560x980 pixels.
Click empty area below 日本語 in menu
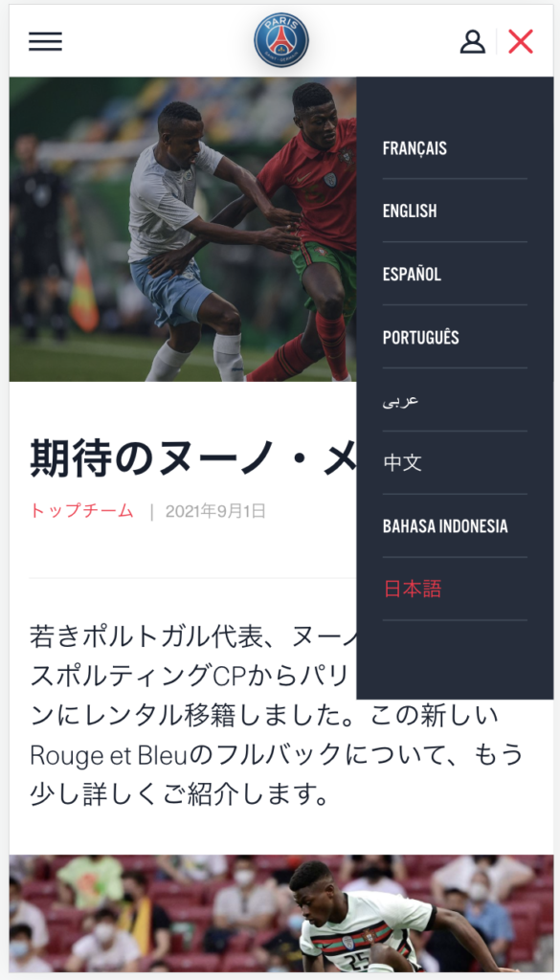point(455,660)
